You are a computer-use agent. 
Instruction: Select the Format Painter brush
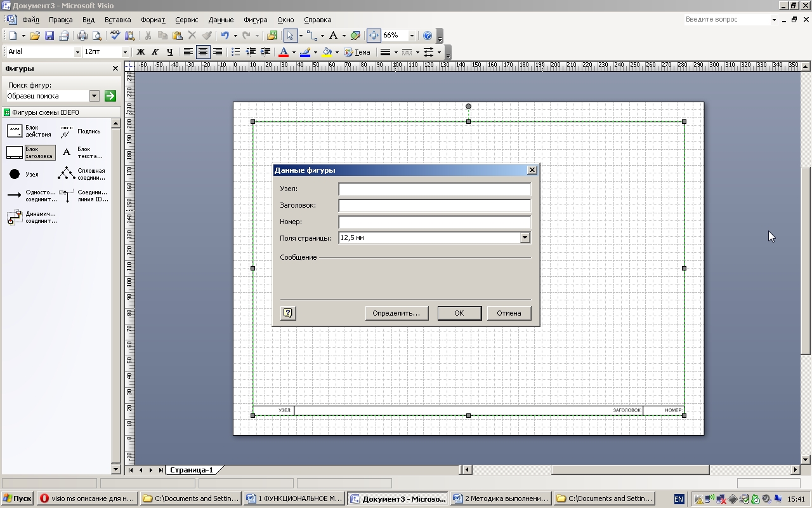[x=207, y=36]
